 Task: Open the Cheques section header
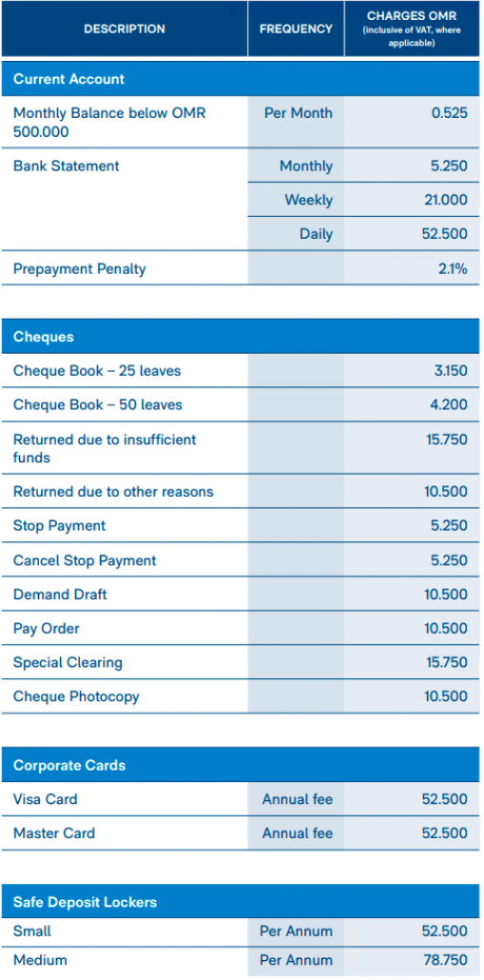[x=241, y=337]
